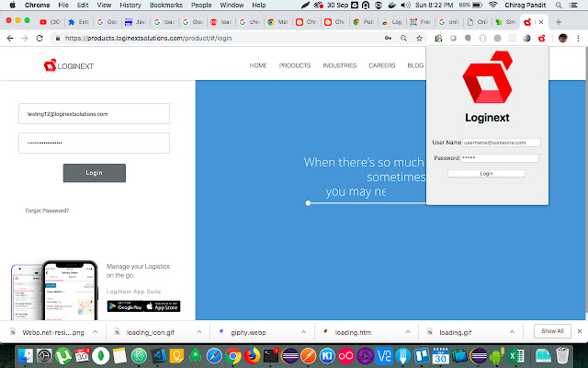Viewport: 588px width, 368px height.
Task: Open the loading.htm downloaded file
Action: pyautogui.click(x=353, y=332)
